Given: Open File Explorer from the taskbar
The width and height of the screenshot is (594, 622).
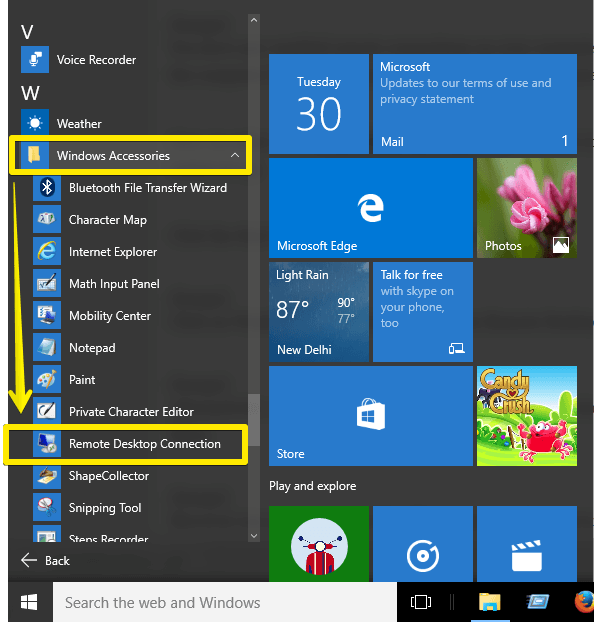Looking at the screenshot, I should 490,602.
